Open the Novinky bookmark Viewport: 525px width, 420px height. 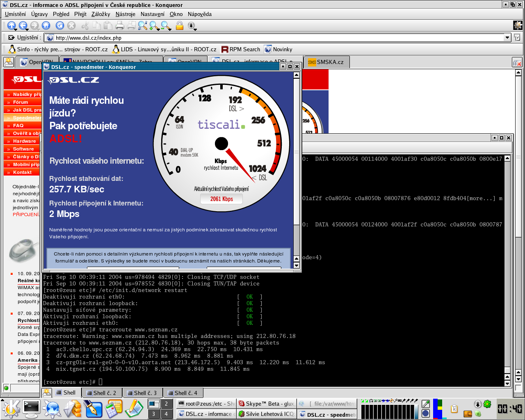pyautogui.click(x=278, y=49)
